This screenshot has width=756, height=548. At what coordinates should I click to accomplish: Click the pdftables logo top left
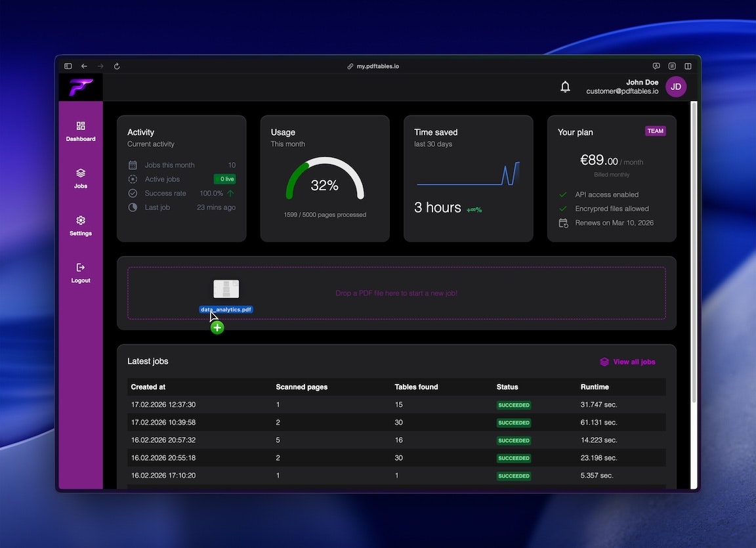coord(80,87)
